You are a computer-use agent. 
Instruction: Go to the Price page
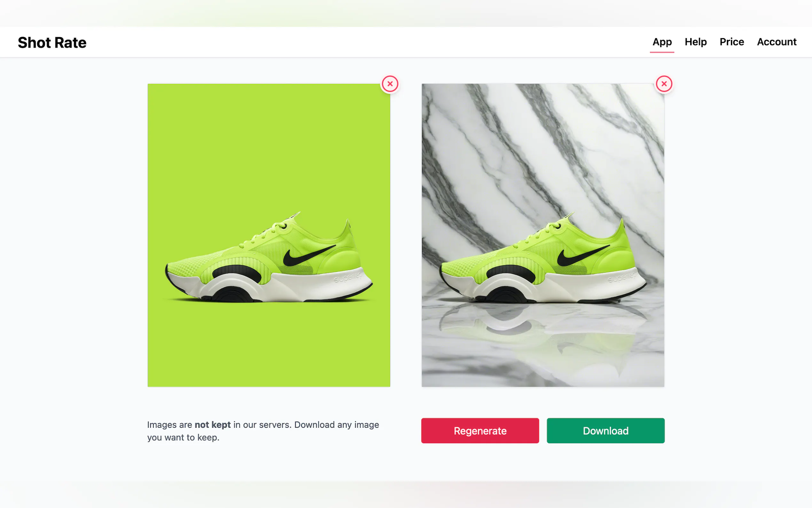[x=731, y=42]
